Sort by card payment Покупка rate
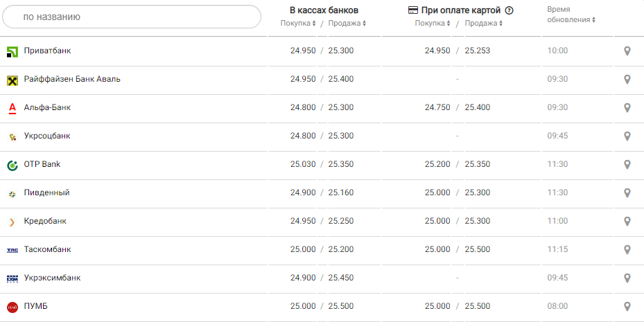644x322 pixels. pos(433,24)
